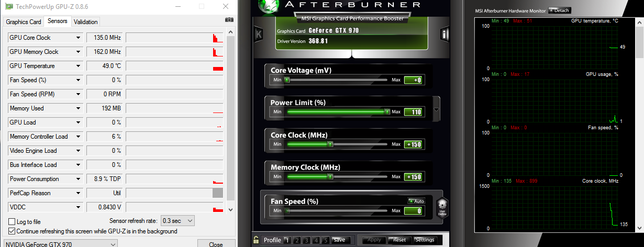Open Afterburner Settings

click(425, 240)
